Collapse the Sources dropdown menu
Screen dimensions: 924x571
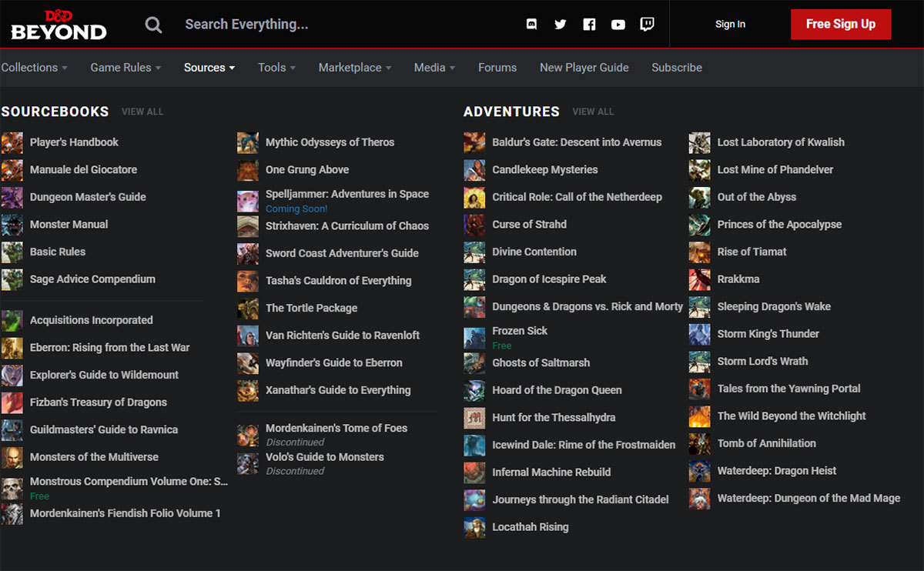point(209,68)
